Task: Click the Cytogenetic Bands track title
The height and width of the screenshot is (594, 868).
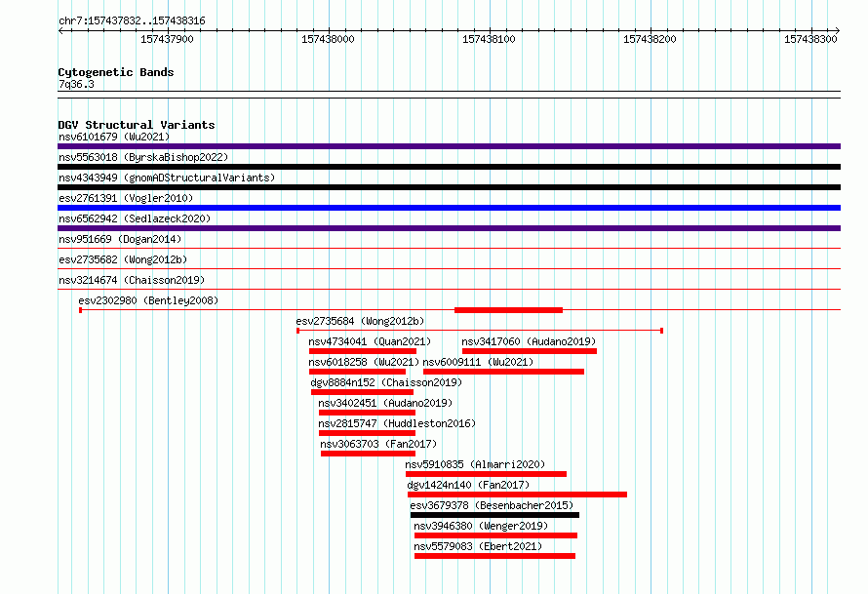Action: pos(116,72)
